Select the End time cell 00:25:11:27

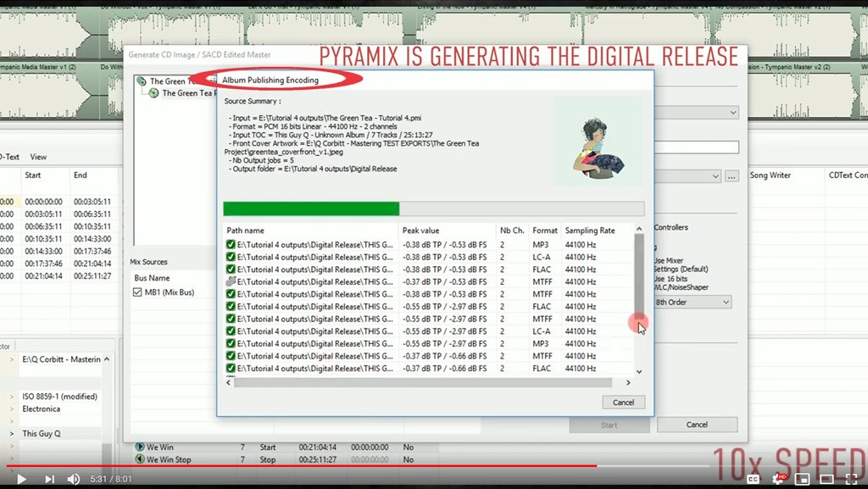92,275
